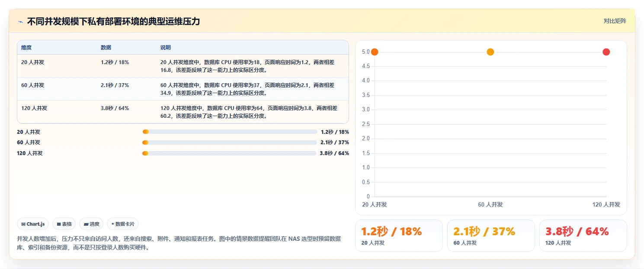Select the 20 人并发 cell in the table

pyautogui.click(x=32, y=62)
